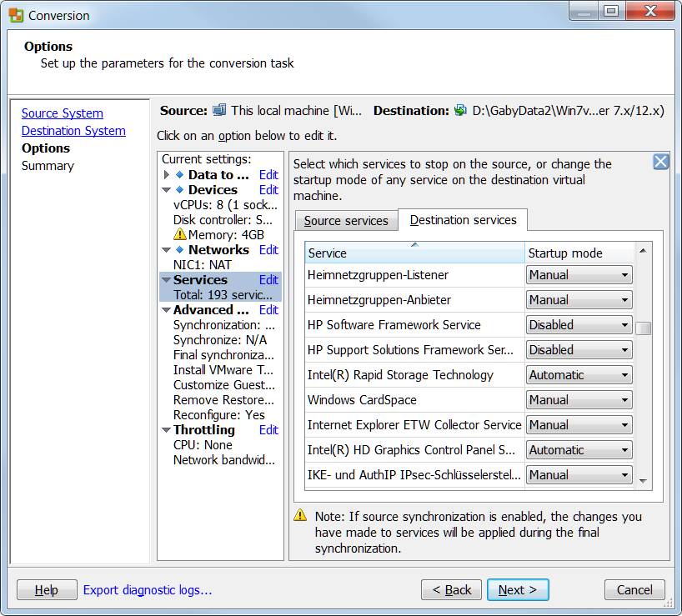This screenshot has width=682, height=616.
Task: Change HP Support Solutions Framework startup mode
Action: pyautogui.click(x=579, y=349)
